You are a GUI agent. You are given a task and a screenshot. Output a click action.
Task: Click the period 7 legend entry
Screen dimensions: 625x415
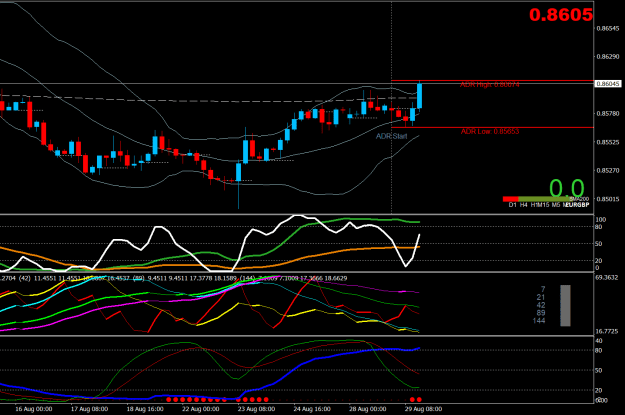coord(543,289)
